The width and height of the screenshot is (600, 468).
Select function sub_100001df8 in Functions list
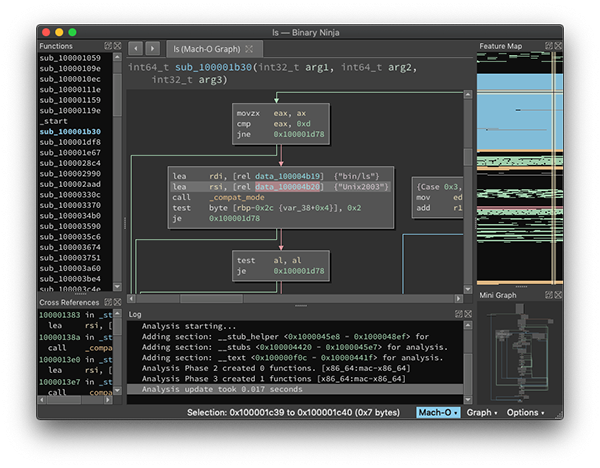click(x=70, y=143)
